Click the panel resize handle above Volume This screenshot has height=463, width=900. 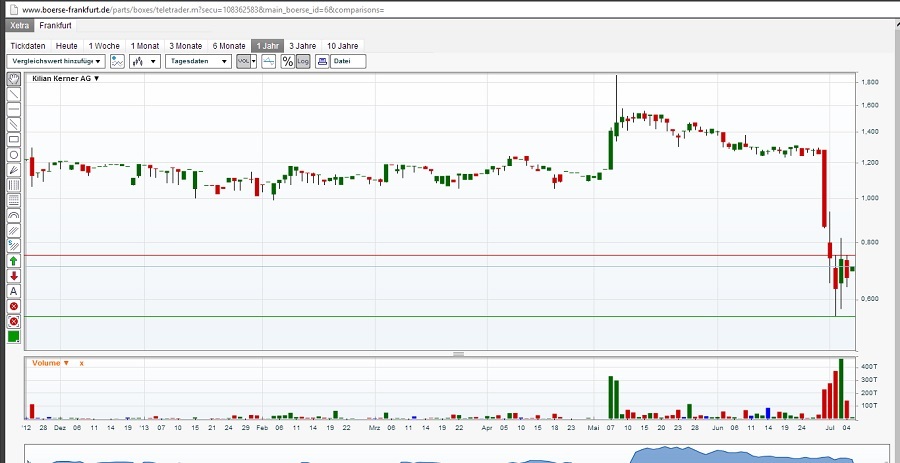click(458, 355)
